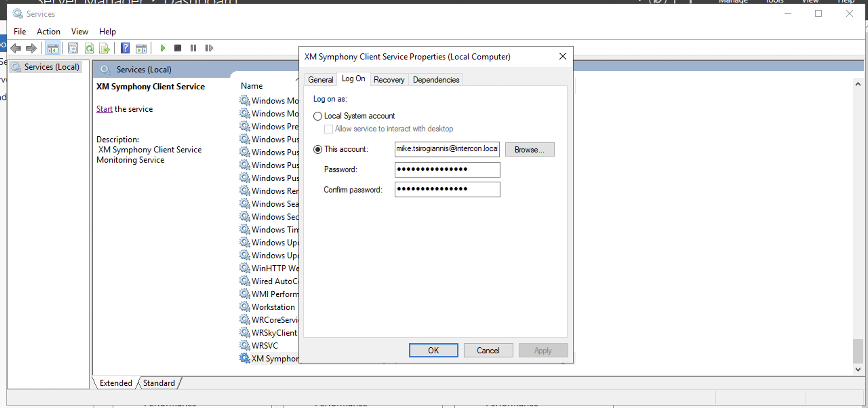Select the WRSVC service row
868x408 pixels.
(x=269, y=346)
